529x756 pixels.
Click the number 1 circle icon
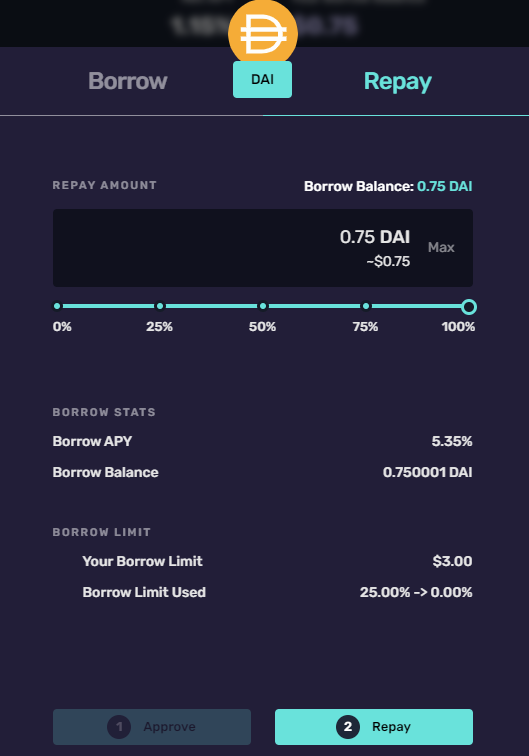pyautogui.click(x=119, y=727)
